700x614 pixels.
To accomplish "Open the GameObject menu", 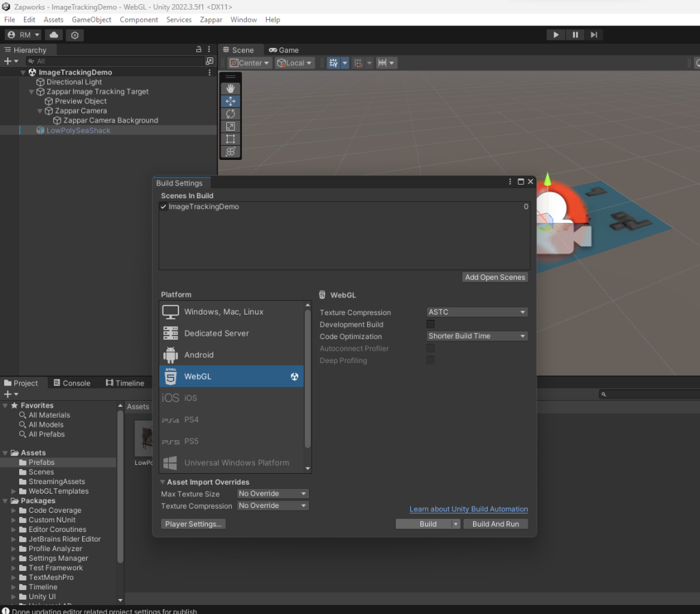I will point(92,20).
